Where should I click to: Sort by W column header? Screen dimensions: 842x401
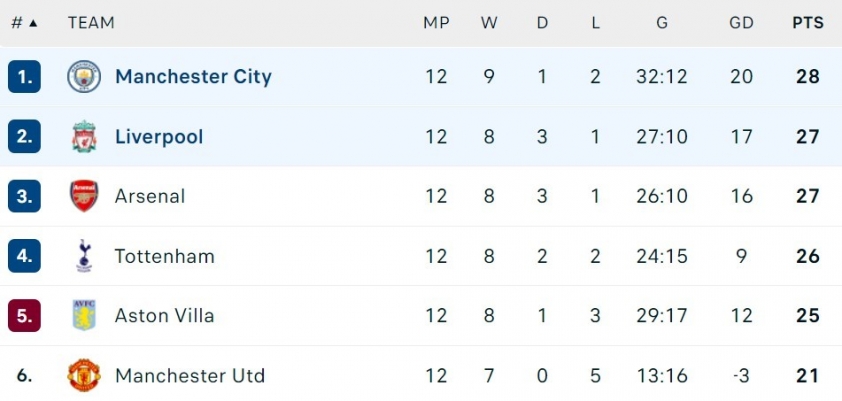[x=489, y=23]
